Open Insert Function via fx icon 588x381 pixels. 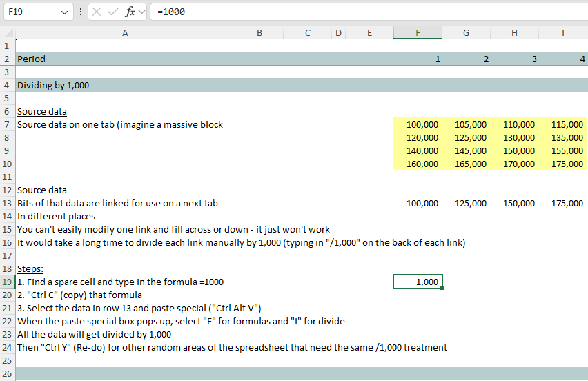130,12
